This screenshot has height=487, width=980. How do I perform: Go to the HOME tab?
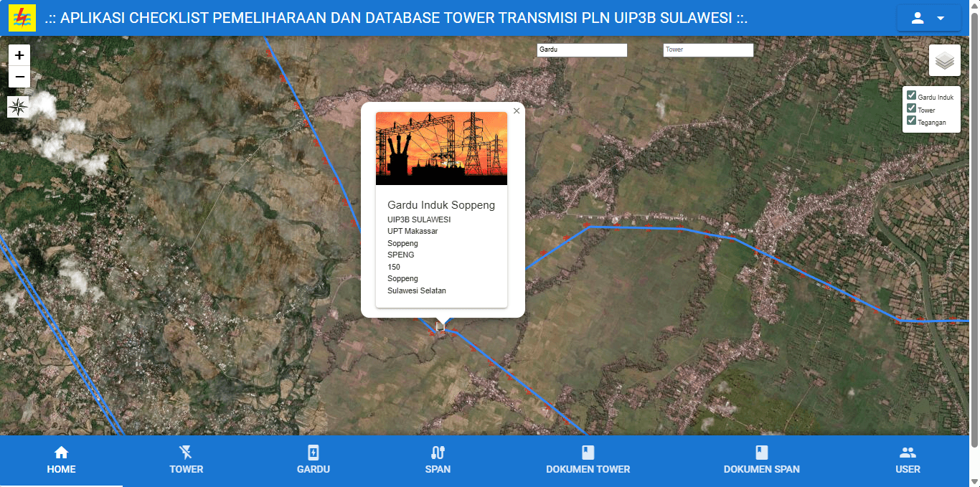pyautogui.click(x=61, y=460)
